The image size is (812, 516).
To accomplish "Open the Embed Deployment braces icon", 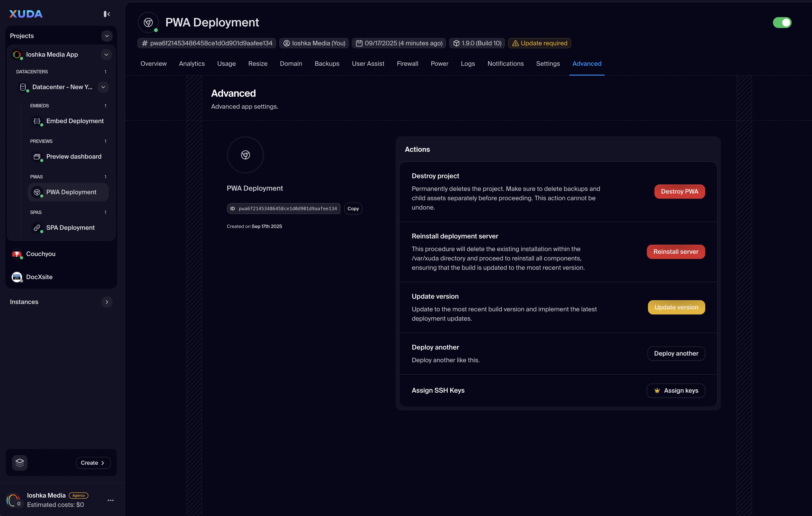I will click(37, 121).
